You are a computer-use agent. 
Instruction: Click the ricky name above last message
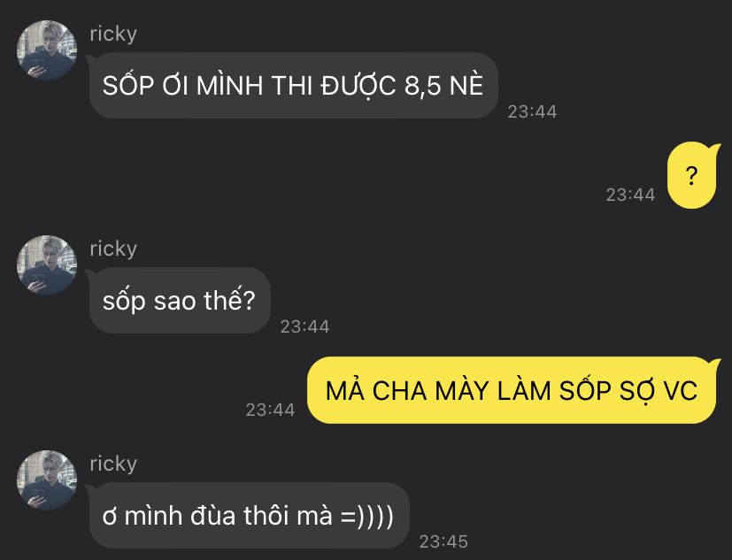(113, 464)
